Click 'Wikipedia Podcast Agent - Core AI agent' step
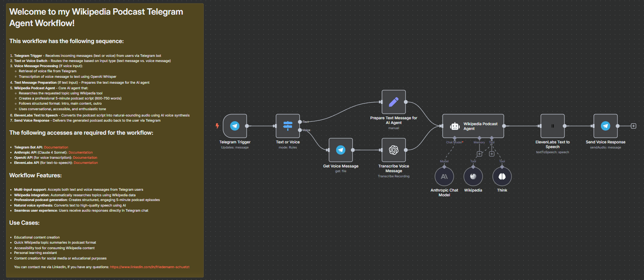644x280 pixels. [51, 88]
